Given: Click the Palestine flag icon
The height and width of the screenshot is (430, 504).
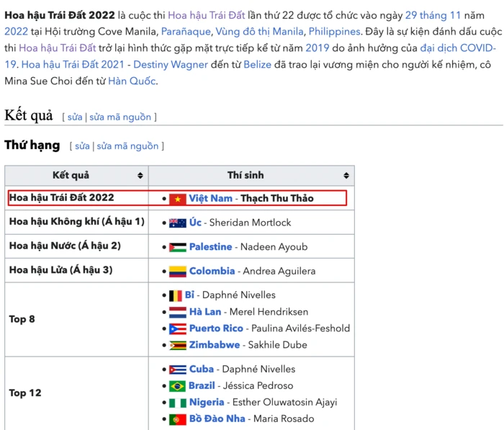Looking at the screenshot, I should point(178,247).
